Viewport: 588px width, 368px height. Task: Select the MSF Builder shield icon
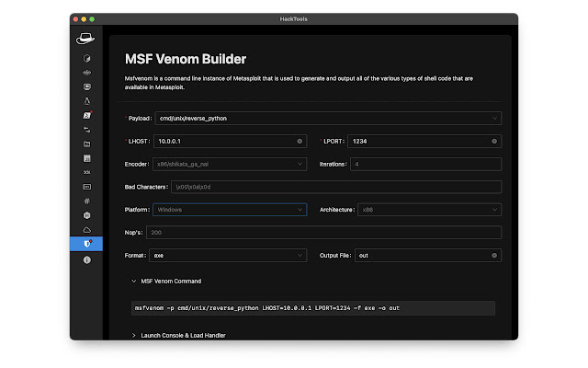[86, 244]
